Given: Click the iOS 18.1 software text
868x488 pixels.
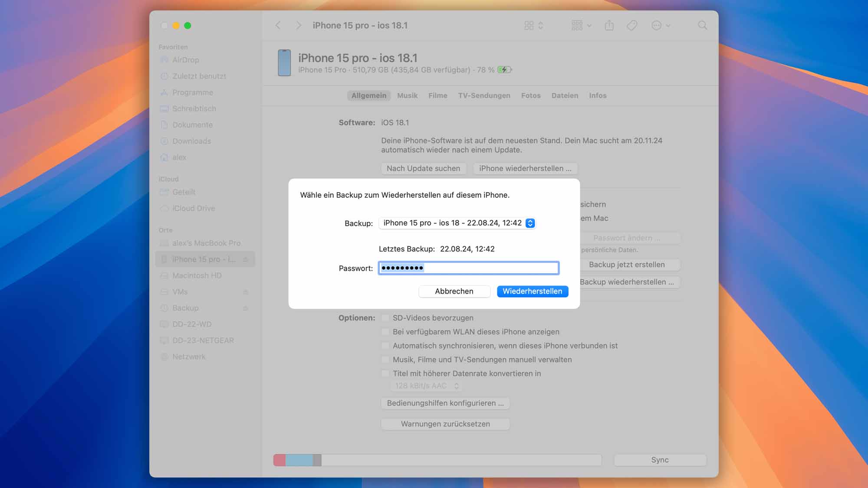Looking at the screenshot, I should [x=395, y=123].
